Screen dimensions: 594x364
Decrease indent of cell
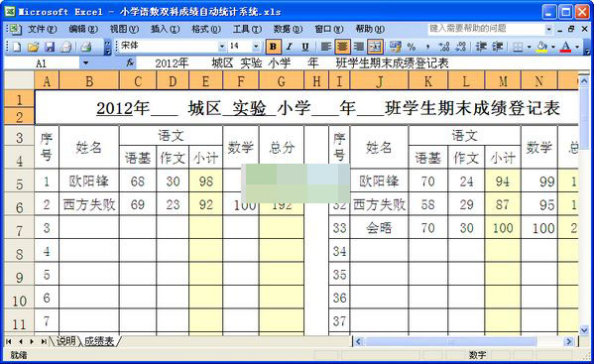pos(481,47)
